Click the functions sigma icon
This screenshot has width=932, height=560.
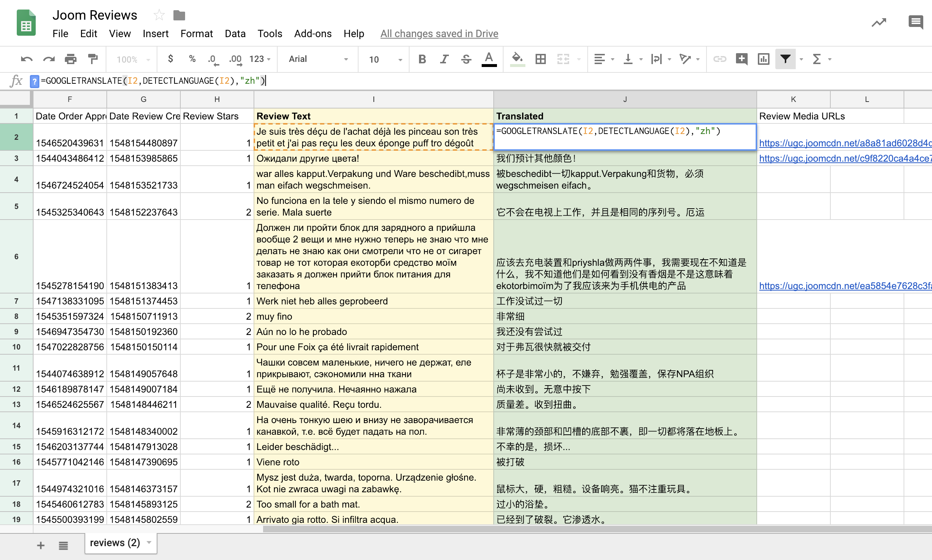(x=817, y=59)
